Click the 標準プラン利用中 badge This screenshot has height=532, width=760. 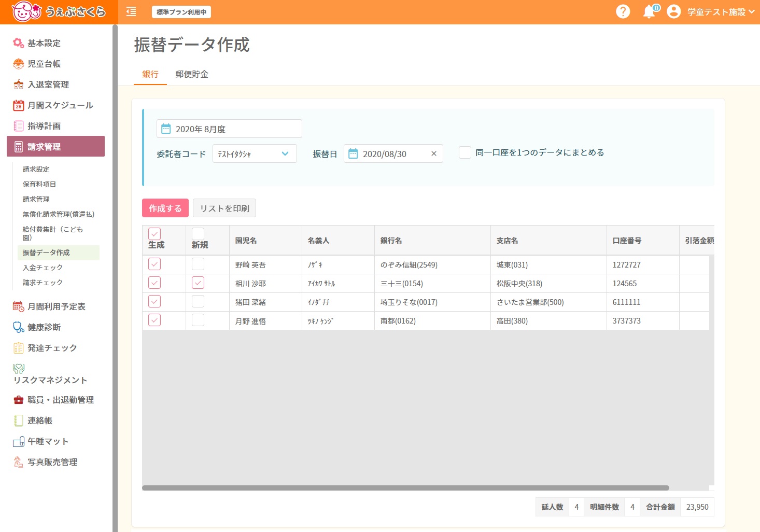point(181,12)
